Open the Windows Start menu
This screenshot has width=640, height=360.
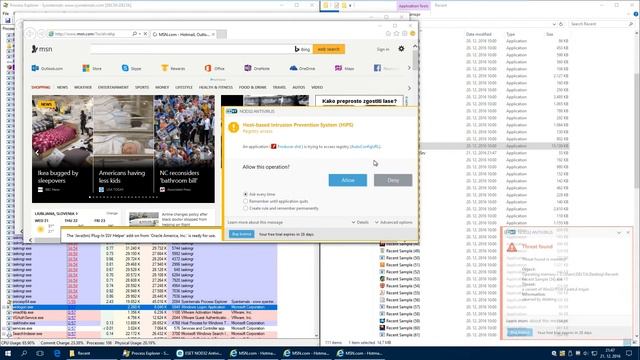point(8,353)
